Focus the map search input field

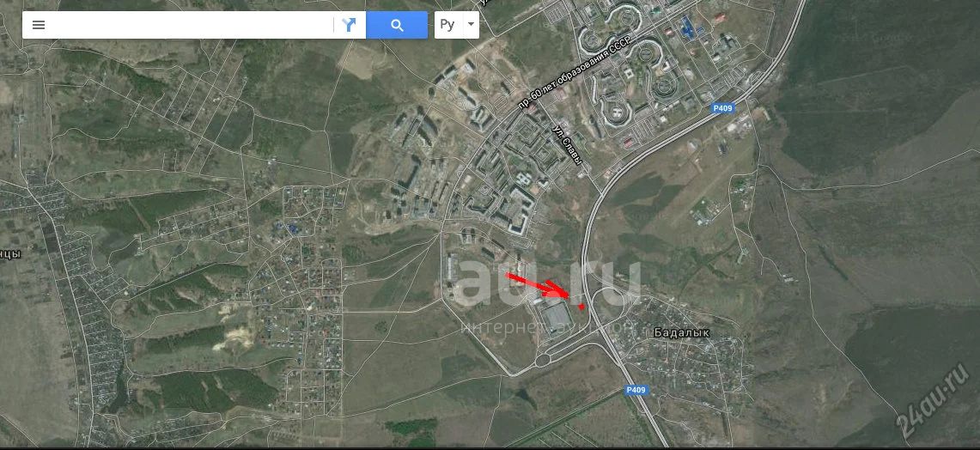point(191,25)
